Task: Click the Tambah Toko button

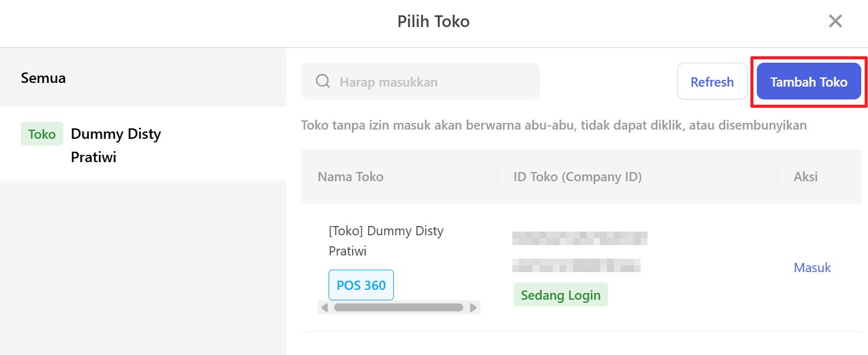Action: click(x=808, y=82)
